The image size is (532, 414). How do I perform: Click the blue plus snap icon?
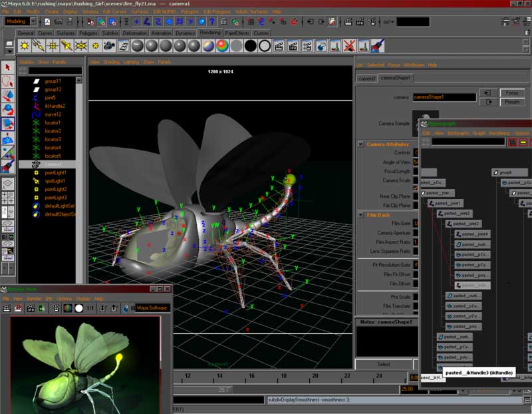136,22
